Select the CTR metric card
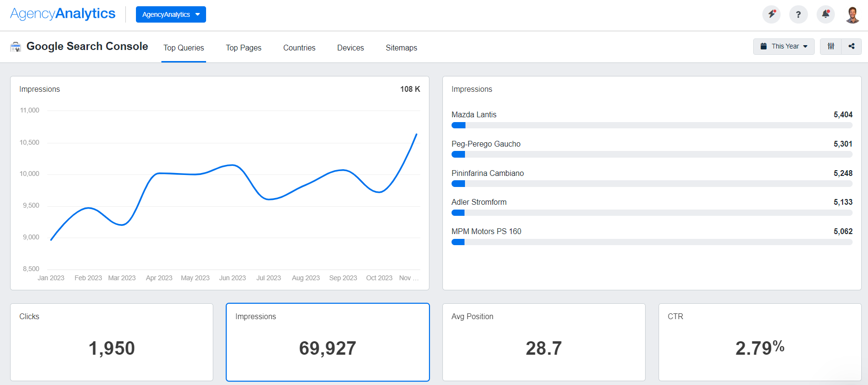Image resolution: width=868 pixels, height=385 pixels. [760, 342]
